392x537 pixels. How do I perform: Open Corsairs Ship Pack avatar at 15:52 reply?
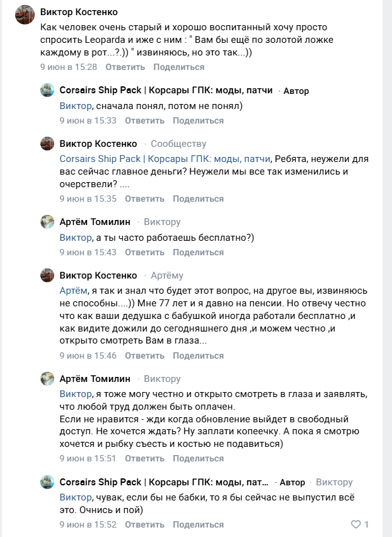click(47, 482)
